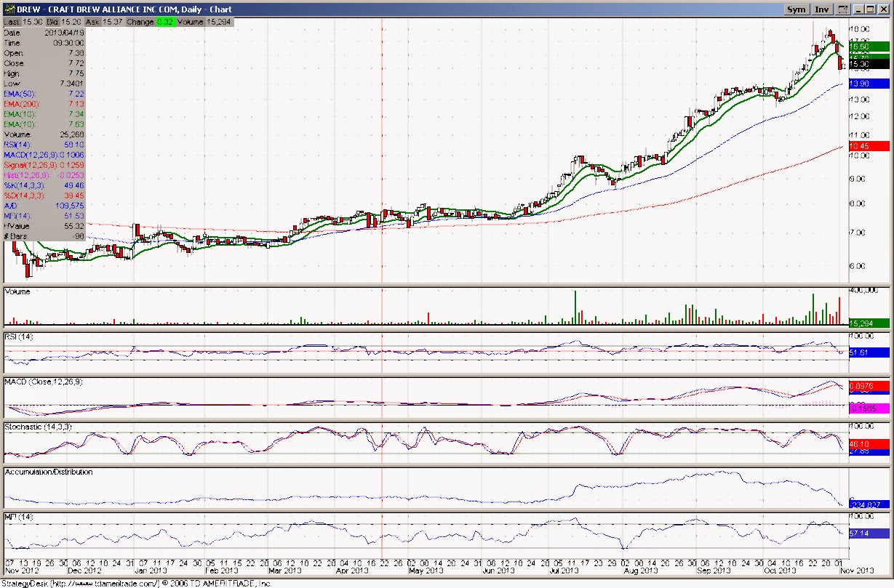Screen dimensions: 894x588
Task: Select the HValue 55.32 row
Action: click(44, 226)
